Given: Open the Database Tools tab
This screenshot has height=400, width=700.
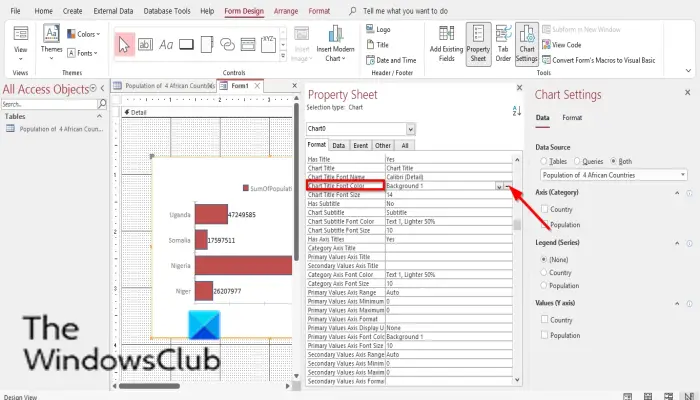Looking at the screenshot, I should [x=167, y=11].
